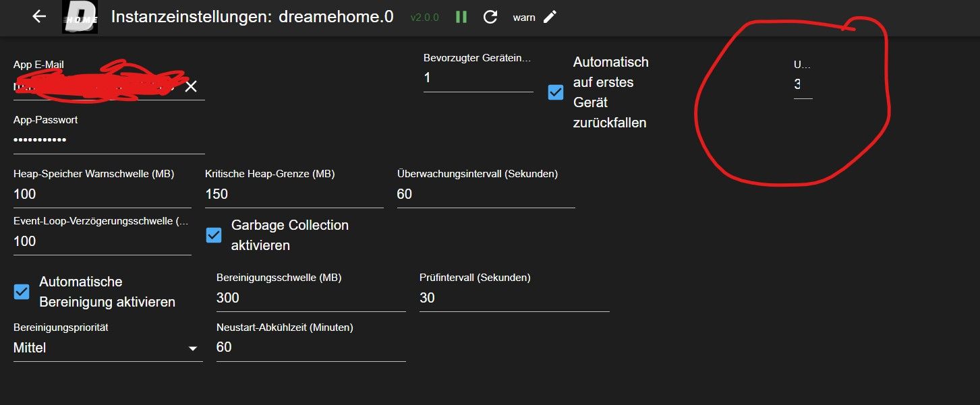Click the Bevorzugter Geräteindex input
This screenshot has height=405, width=980.
click(x=478, y=78)
